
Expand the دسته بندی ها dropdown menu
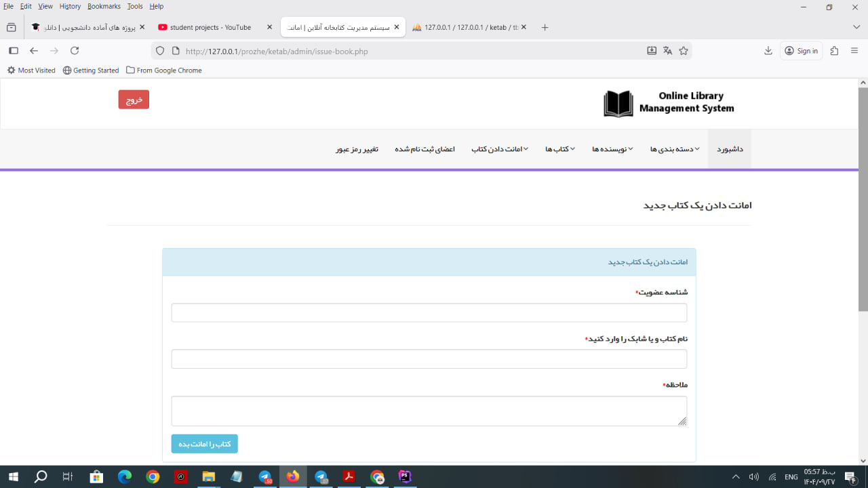674,149
